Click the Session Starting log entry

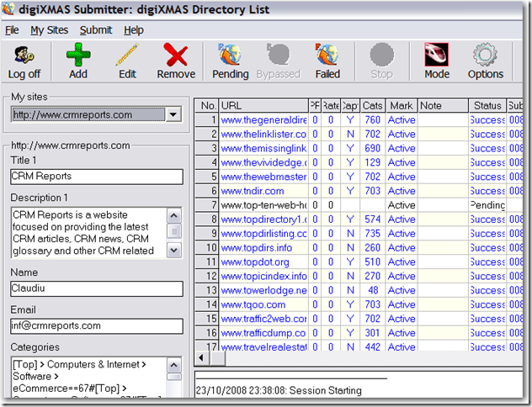(x=279, y=391)
